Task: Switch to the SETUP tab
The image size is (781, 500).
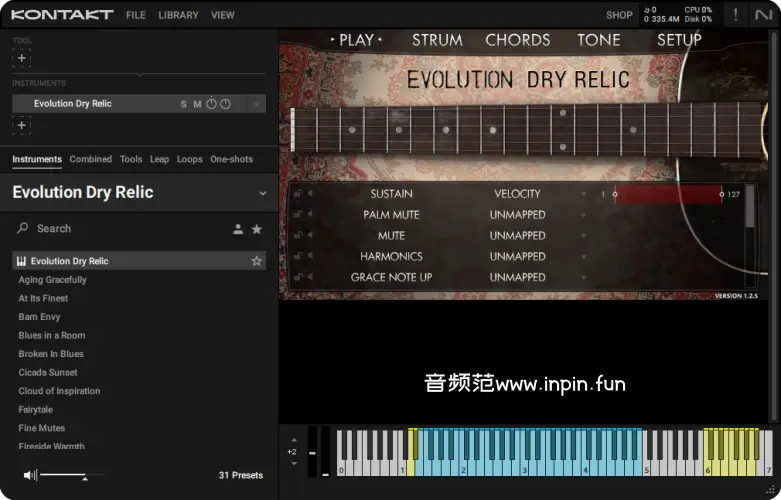Action: 679,40
